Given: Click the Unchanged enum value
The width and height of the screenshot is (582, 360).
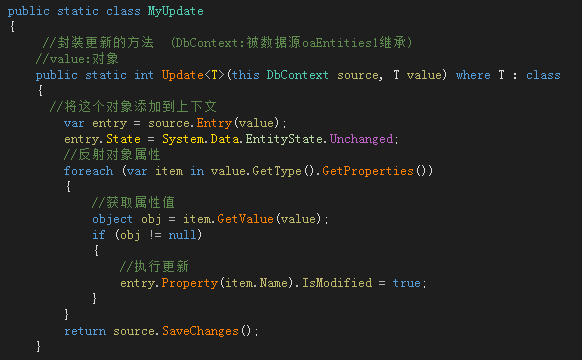Looking at the screenshot, I should pyautogui.click(x=361, y=139).
